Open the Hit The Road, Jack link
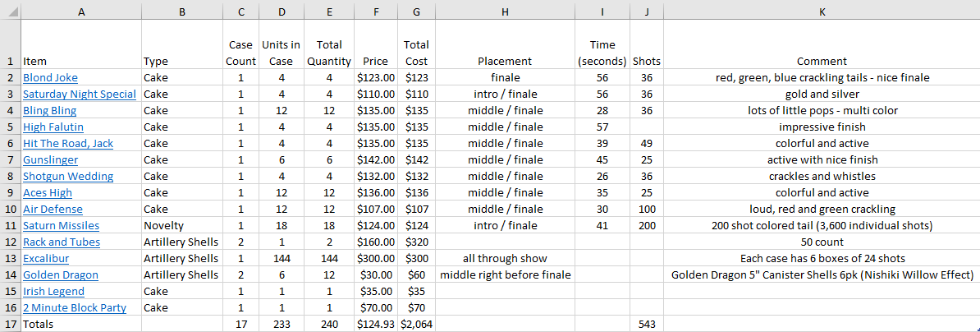 [x=68, y=144]
